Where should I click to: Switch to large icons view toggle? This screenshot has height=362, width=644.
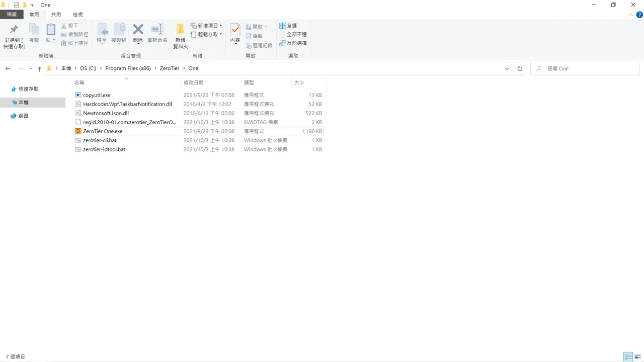637,357
